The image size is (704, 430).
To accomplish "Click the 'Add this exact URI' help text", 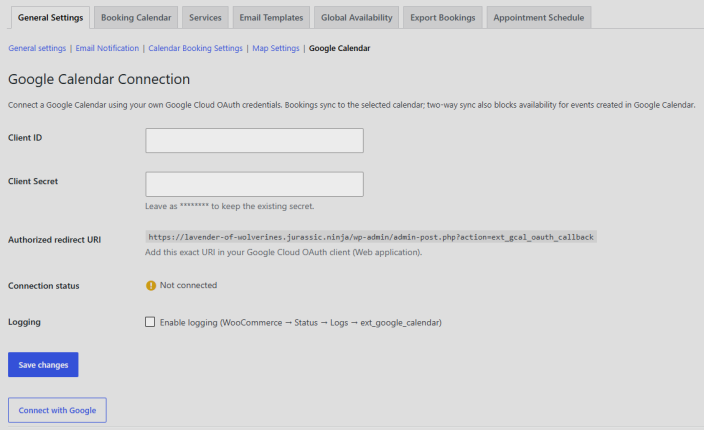I will [283, 252].
